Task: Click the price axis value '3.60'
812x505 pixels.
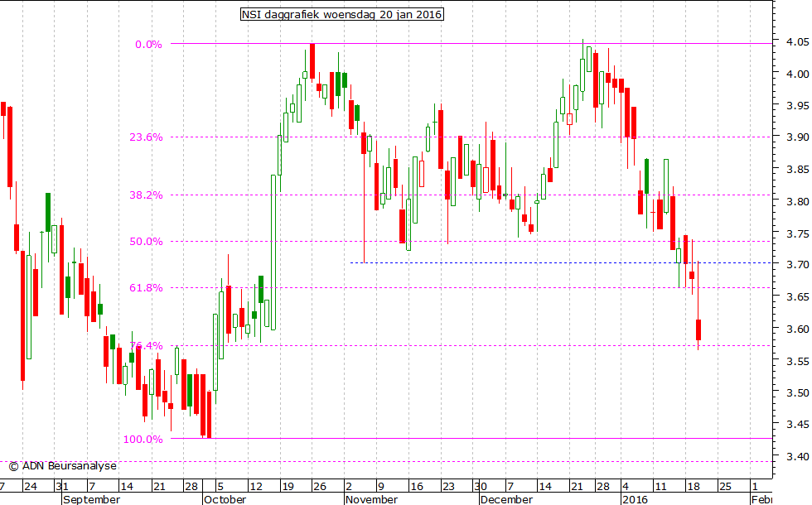Action: (x=797, y=329)
